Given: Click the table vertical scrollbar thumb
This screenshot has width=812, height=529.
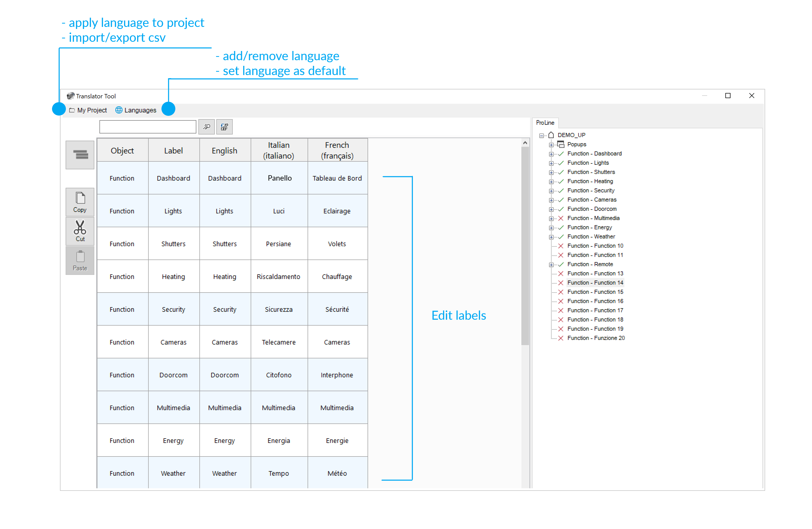Looking at the screenshot, I should [x=525, y=246].
